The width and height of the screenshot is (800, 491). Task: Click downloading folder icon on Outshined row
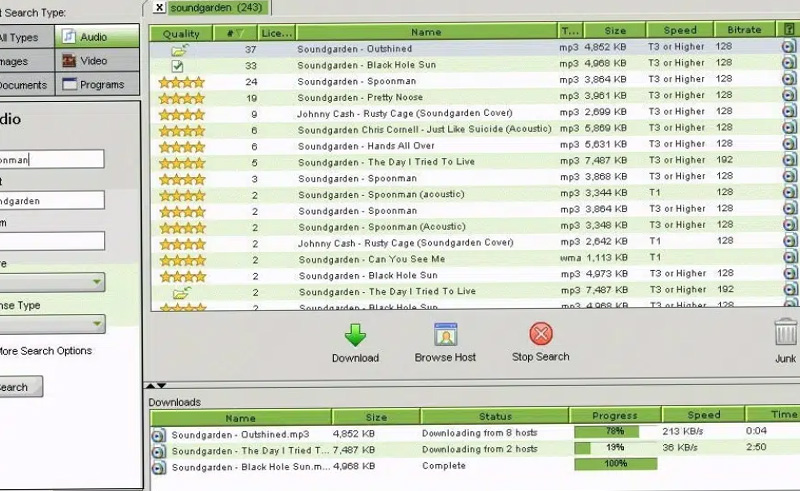180,50
